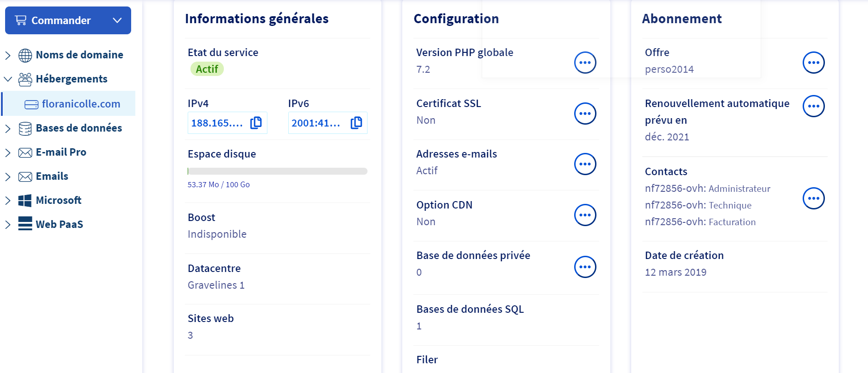Screen dimensions: 868x373
Task: Open the Contacts actions menu
Action: 813,198
